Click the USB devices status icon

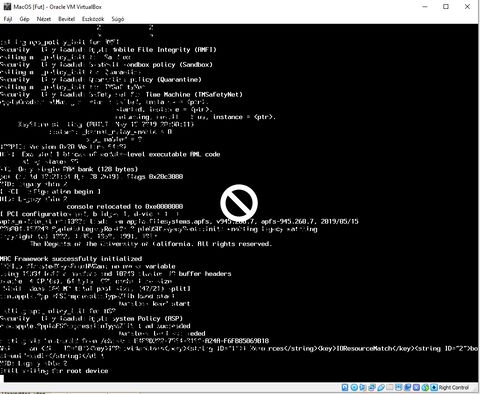pos(381,387)
